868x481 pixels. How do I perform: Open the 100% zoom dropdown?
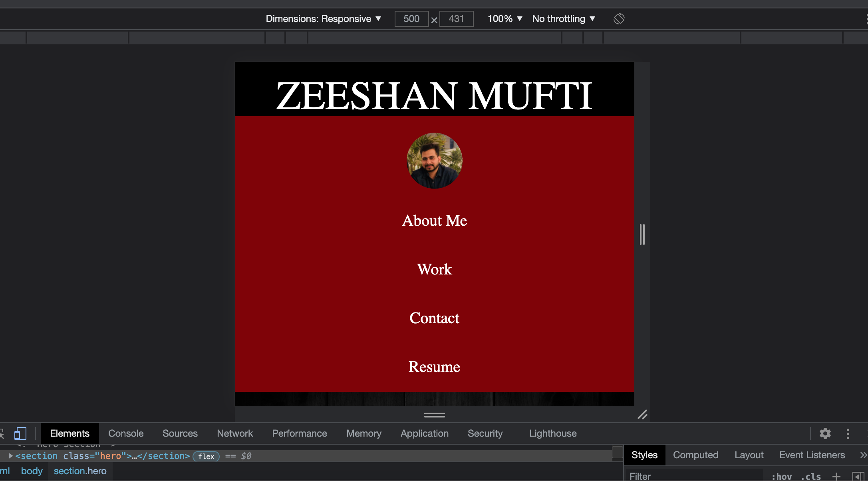point(505,19)
